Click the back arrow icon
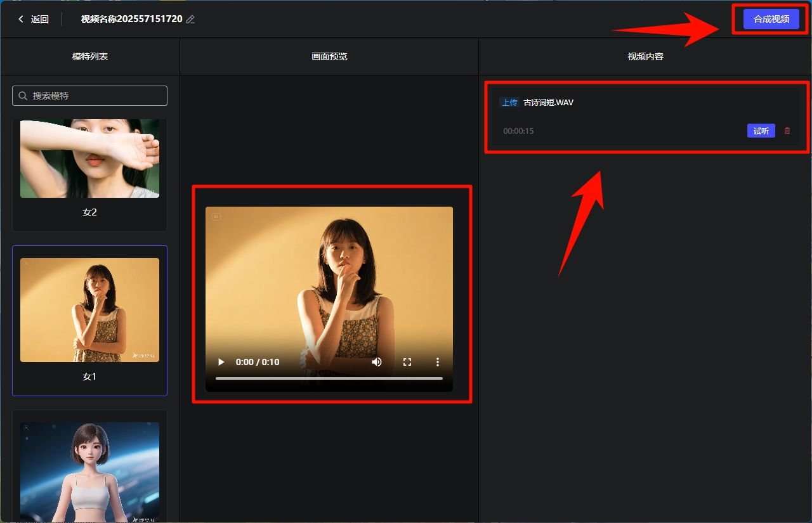The height and width of the screenshot is (523, 812). [21, 19]
